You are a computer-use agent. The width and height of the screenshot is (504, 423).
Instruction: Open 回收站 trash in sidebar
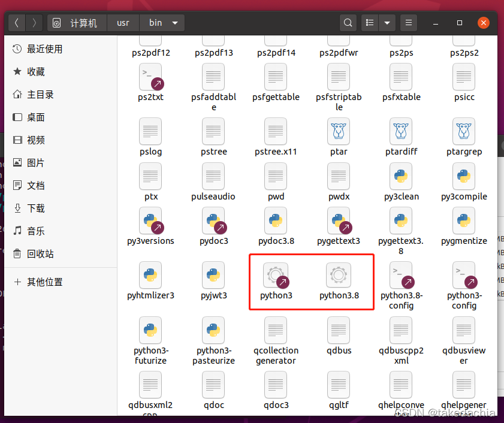tap(61, 254)
